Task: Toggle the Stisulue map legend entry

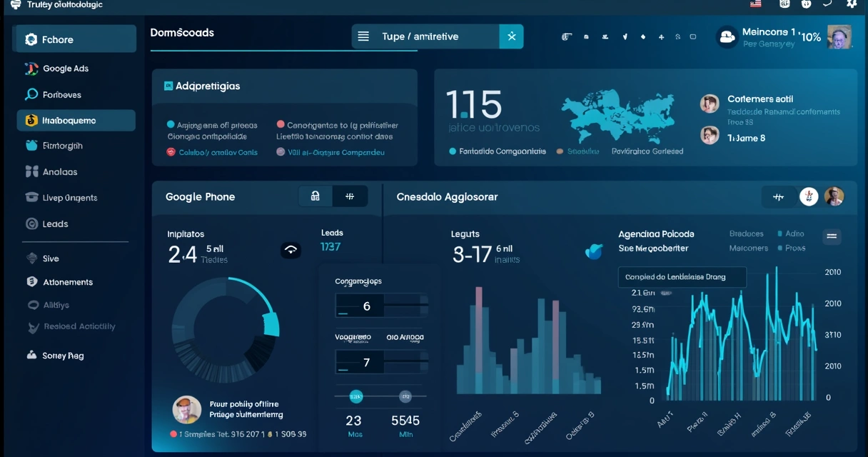Action: (x=577, y=151)
